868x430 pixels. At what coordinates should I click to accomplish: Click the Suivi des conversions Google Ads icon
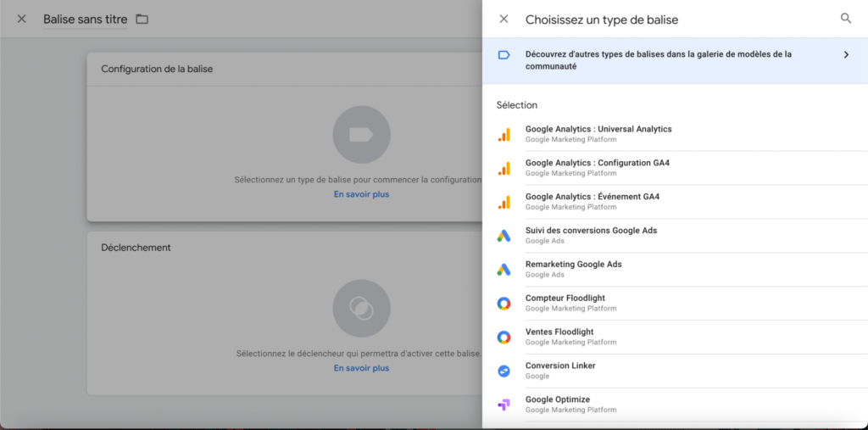(504, 236)
